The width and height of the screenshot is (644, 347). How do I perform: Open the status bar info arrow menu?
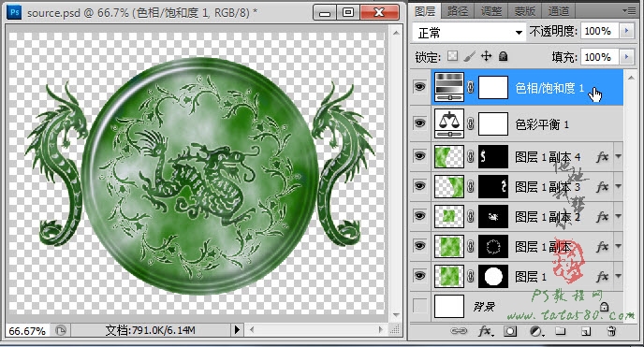tap(237, 330)
